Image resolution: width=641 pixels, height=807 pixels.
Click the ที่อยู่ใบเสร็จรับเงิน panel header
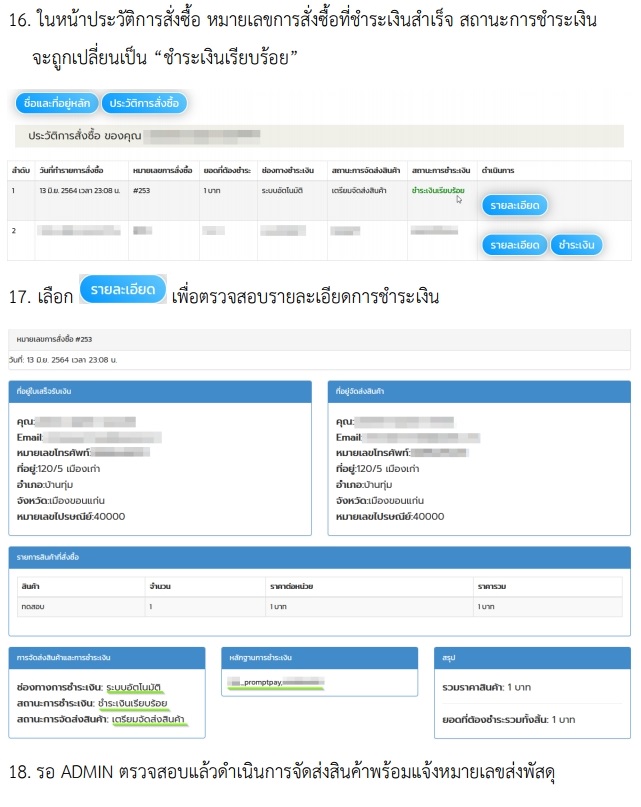tap(159, 391)
